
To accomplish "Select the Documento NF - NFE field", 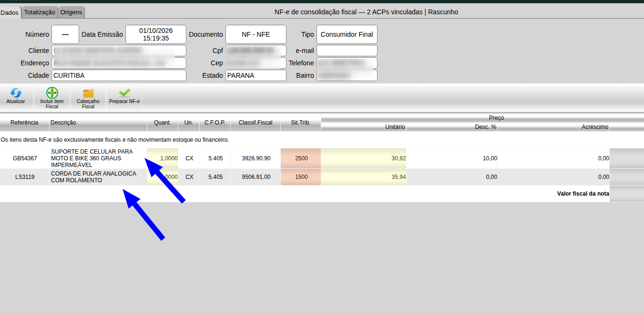I will click(256, 34).
